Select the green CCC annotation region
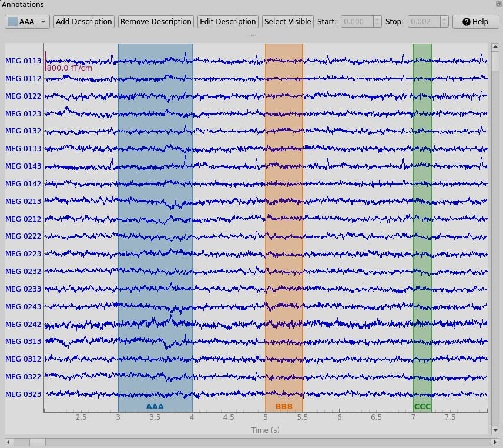 [422, 226]
